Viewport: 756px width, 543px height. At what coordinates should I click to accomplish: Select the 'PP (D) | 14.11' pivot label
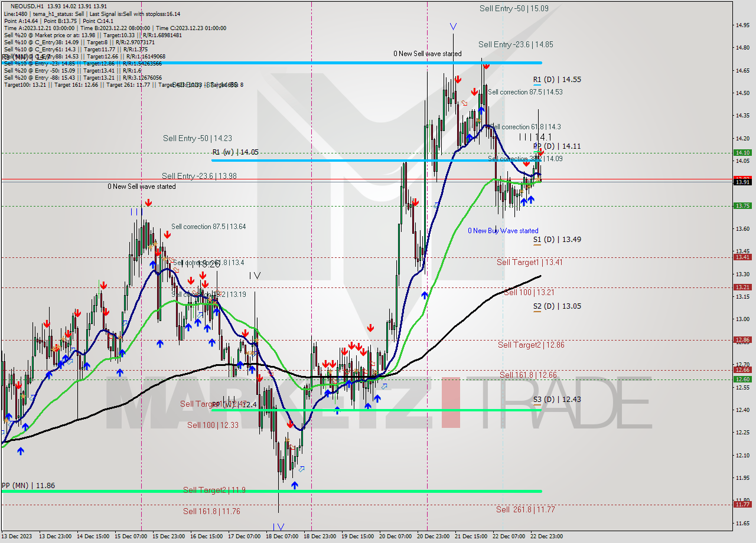557,146
